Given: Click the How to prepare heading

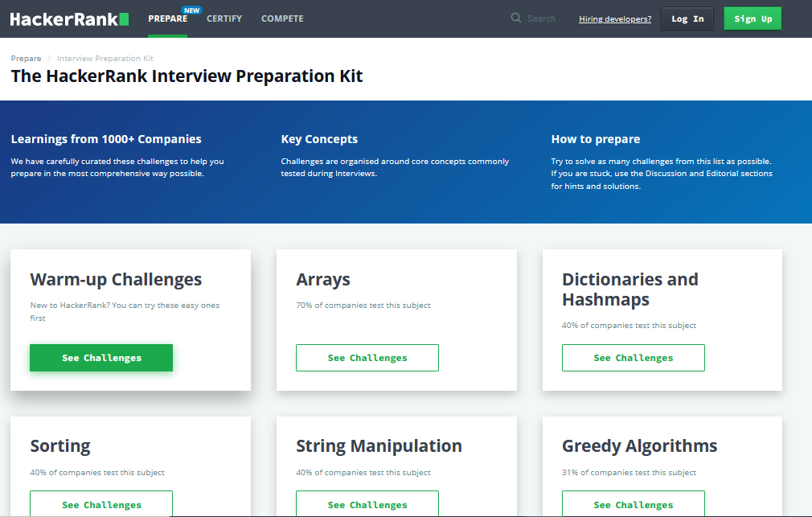Looking at the screenshot, I should (x=596, y=139).
